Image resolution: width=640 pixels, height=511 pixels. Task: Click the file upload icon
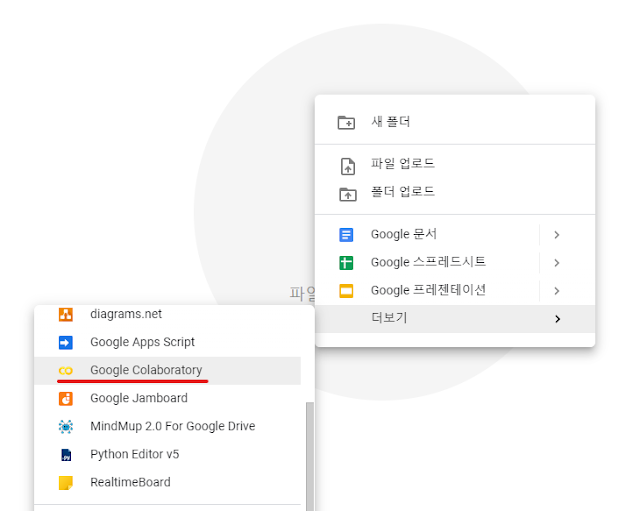348,166
